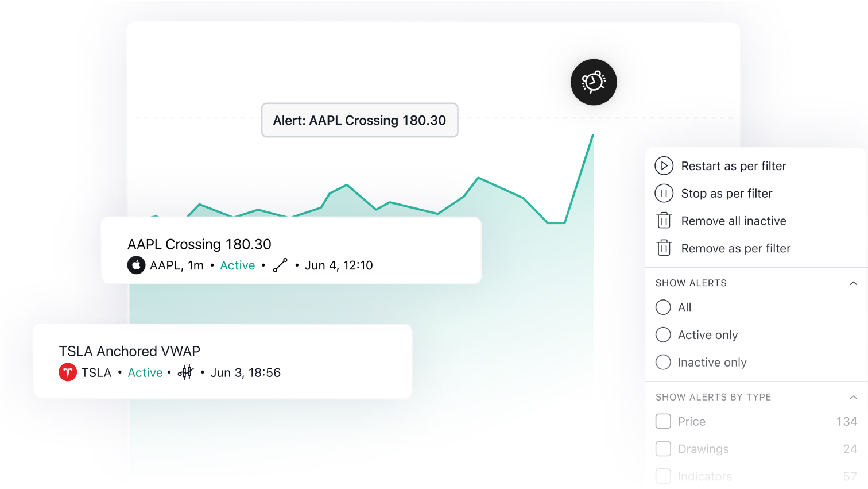Viewport: 868px width, 489px height.
Task: Enable the Price alerts checkbox
Action: [663, 421]
